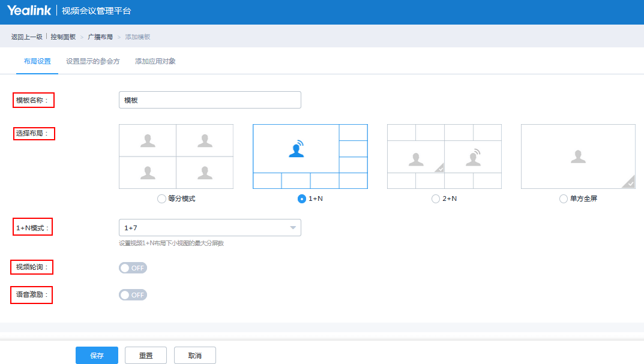Toggle the 语音激励 switch

point(133,294)
